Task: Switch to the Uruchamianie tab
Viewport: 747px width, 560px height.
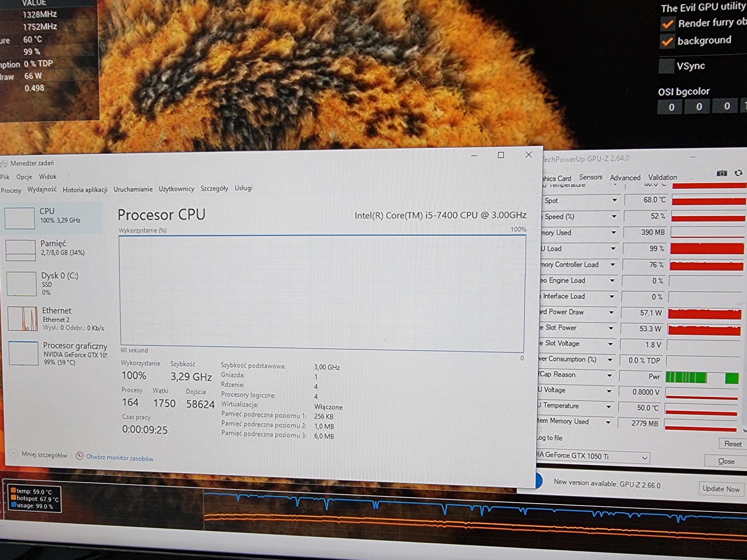Action: (x=133, y=189)
